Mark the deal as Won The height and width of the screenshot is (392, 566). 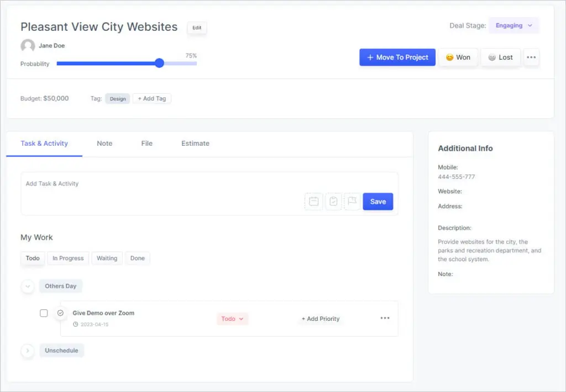[x=458, y=57]
